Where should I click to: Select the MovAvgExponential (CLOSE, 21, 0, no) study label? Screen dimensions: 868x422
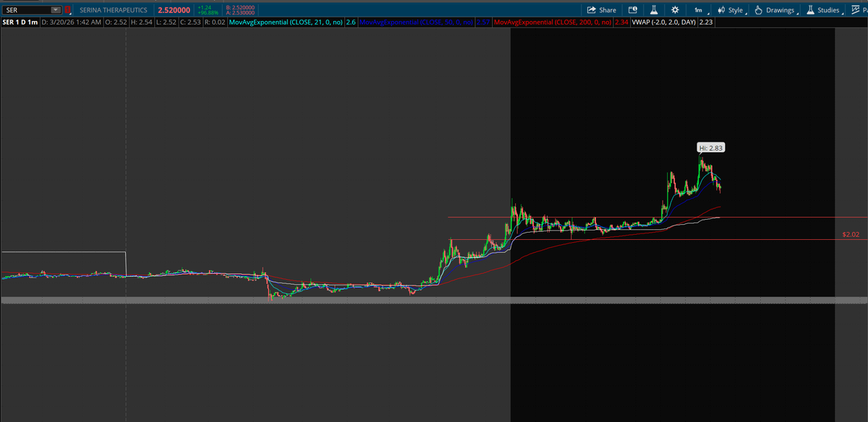click(x=286, y=23)
